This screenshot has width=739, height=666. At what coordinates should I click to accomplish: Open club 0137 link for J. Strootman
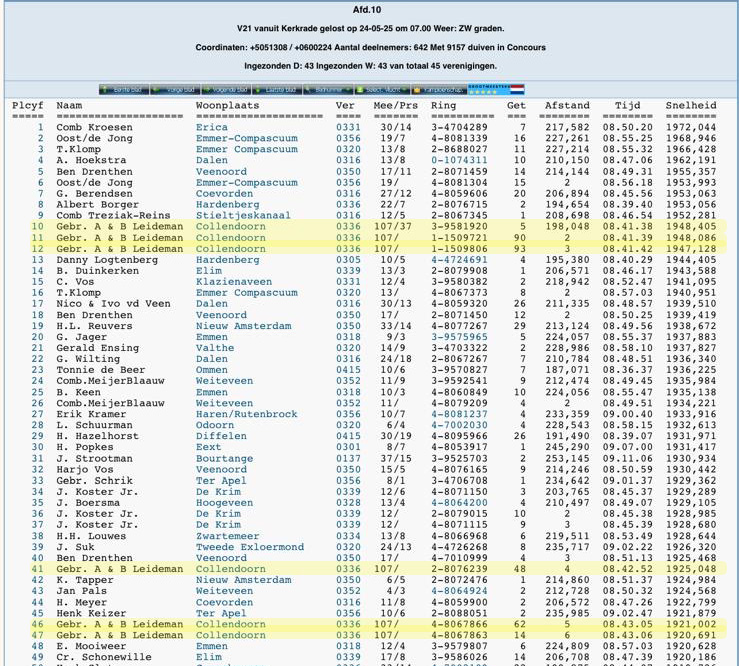(x=348, y=459)
